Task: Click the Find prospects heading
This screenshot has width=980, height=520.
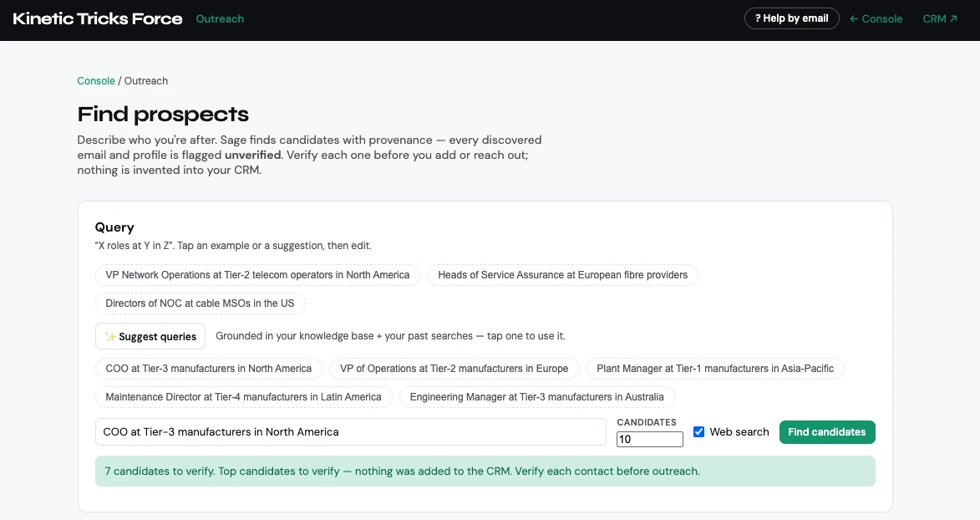Action: tap(163, 114)
